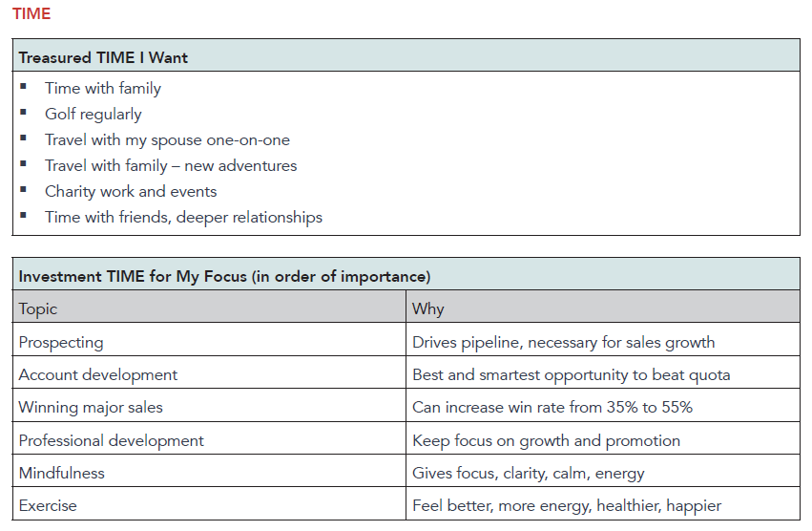Click the 'Investment TIME for My Focus' header
Screen dimensions: 812x531
pyautogui.click(x=224, y=277)
